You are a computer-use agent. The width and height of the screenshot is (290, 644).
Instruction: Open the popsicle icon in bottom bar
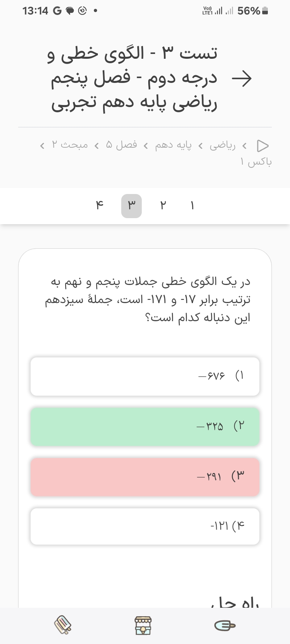click(63, 625)
